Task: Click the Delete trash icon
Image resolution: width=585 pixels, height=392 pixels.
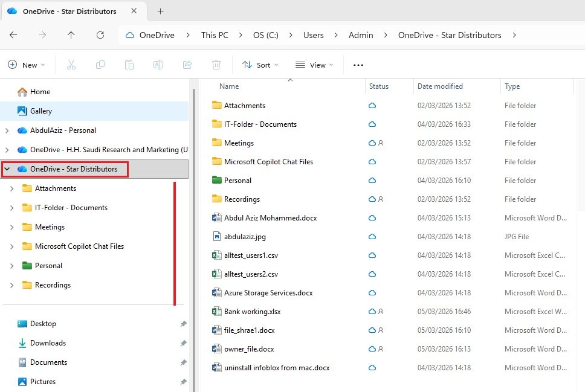Action: tap(216, 65)
